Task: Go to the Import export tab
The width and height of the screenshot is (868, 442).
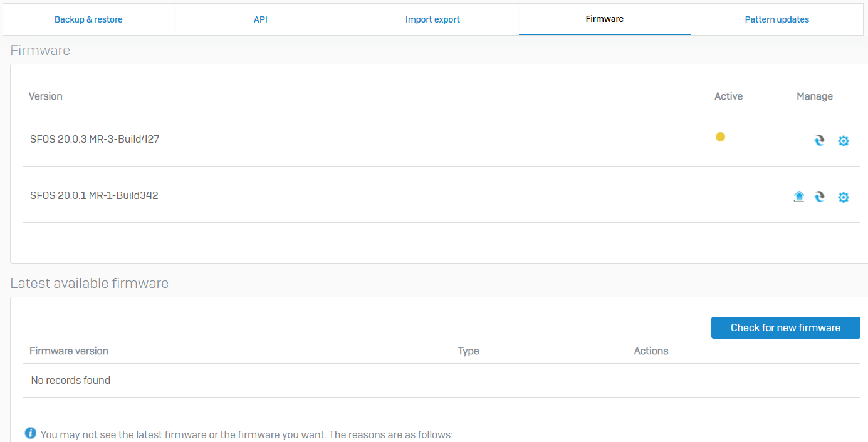Action: point(432,19)
